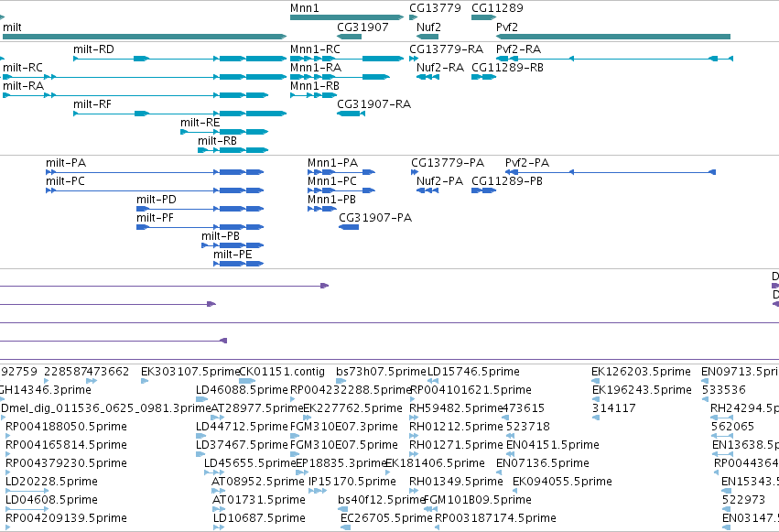This screenshot has width=779, height=532.
Task: Click the AT28977.5prime EST label
Action: coord(257,408)
